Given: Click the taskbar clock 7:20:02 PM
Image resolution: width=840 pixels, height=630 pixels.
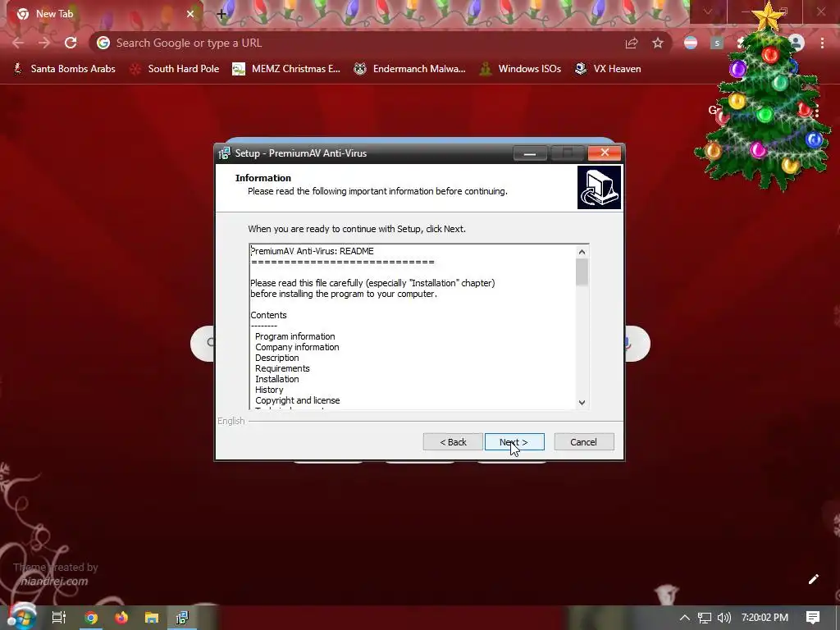Looking at the screenshot, I should [765, 618].
